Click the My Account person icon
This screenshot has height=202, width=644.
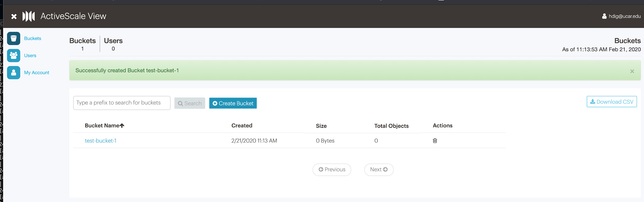[14, 73]
